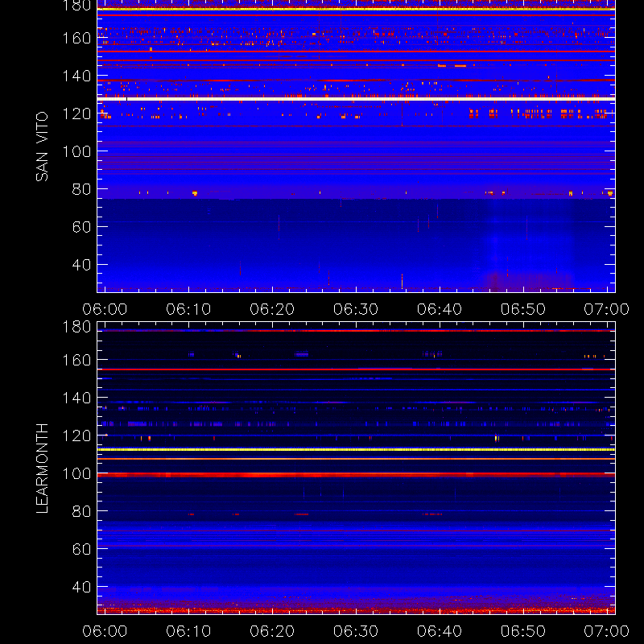Click 06:10 time label under San Vito plot
The width and height of the screenshot is (644, 644).
[188, 309]
